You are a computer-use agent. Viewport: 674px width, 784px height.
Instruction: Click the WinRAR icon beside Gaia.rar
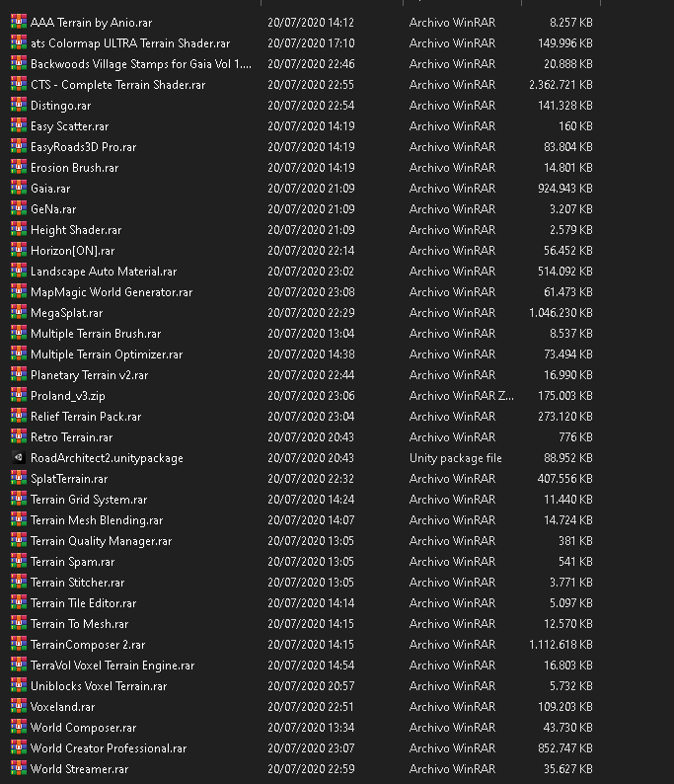coord(19,188)
